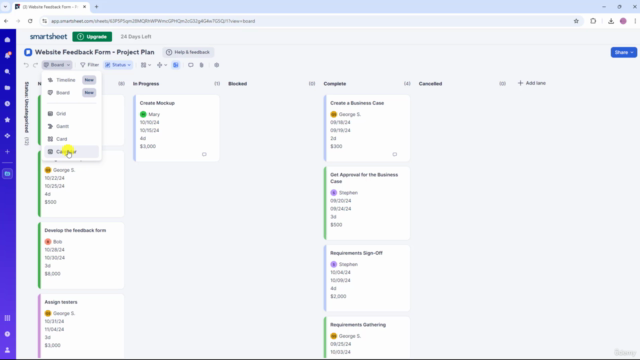Image resolution: width=640 pixels, height=360 pixels.
Task: Open the Share button
Action: click(x=623, y=52)
